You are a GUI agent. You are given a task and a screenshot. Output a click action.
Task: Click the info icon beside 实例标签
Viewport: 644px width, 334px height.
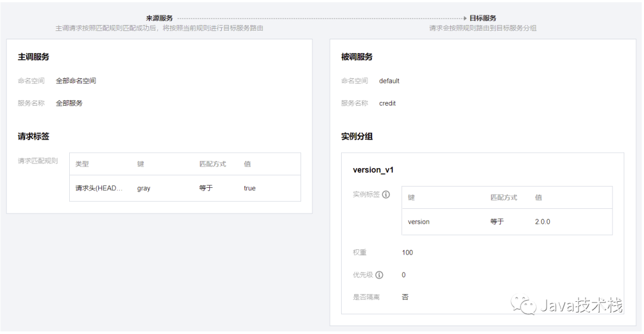(386, 194)
